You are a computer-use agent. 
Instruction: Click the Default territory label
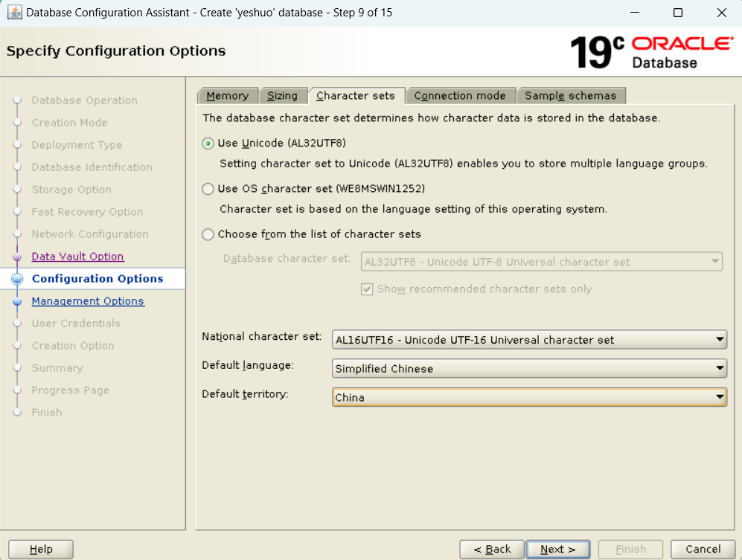[245, 394]
